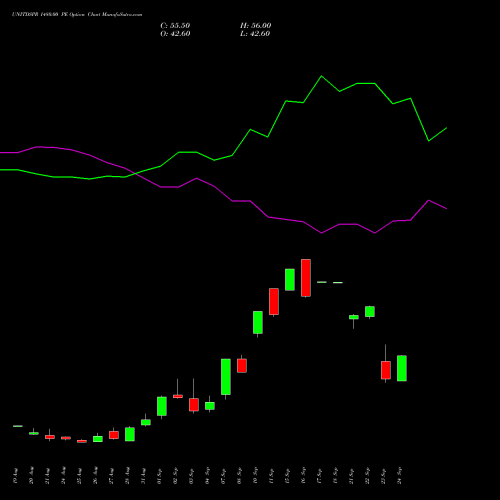Click the tallest red candle above 16 Sep
500x500 pixels.
tap(306, 278)
